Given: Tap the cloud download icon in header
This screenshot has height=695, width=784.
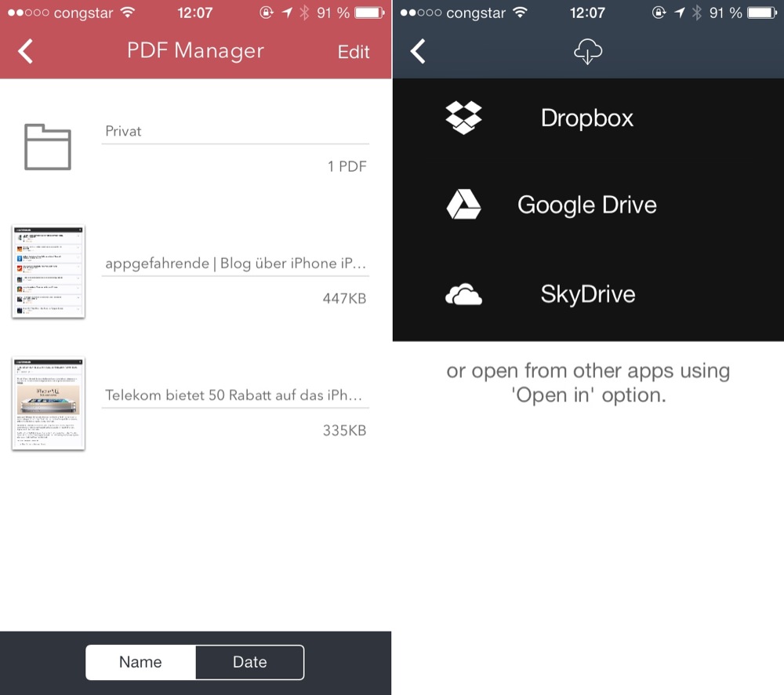Looking at the screenshot, I should coord(588,53).
